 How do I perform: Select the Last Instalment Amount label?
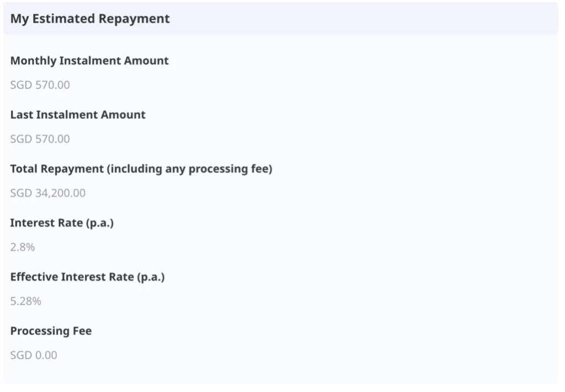78,115
